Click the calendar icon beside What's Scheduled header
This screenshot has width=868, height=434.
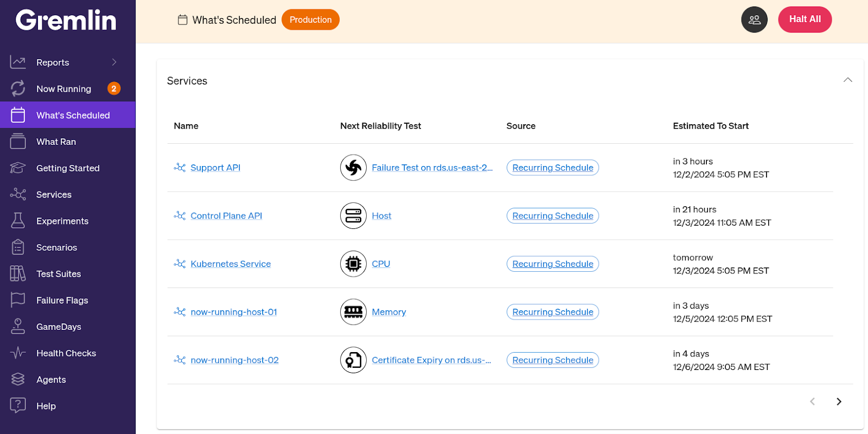coord(183,20)
